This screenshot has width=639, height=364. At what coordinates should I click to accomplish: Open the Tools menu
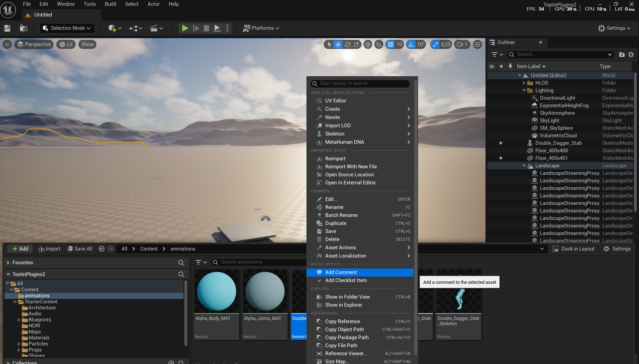90,4
